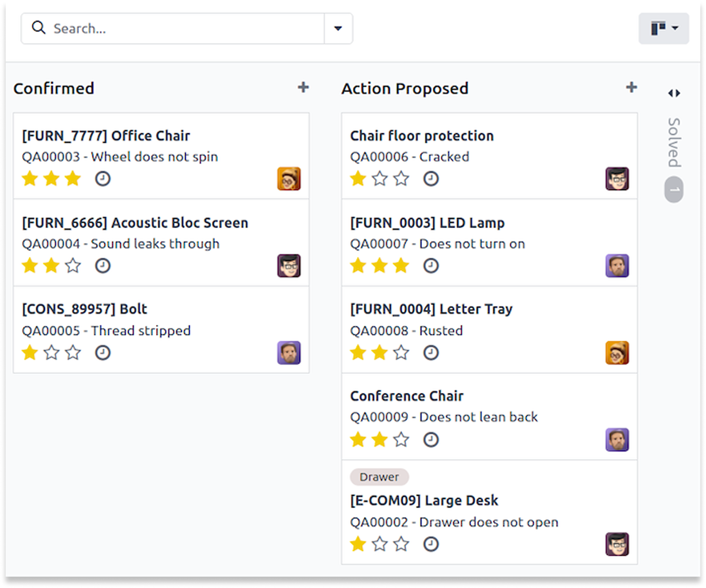Click the Confirmed column header
Image resolution: width=706 pixels, height=588 pixels.
click(54, 88)
